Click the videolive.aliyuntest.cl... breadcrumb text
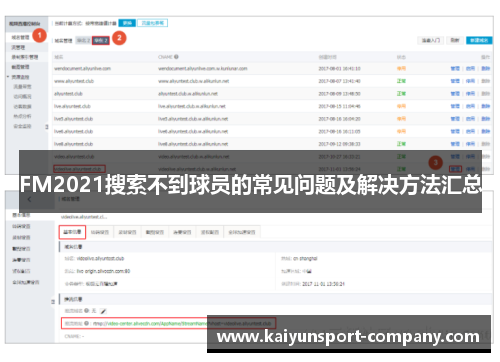Screen dimensions: 500x362 [84, 217]
